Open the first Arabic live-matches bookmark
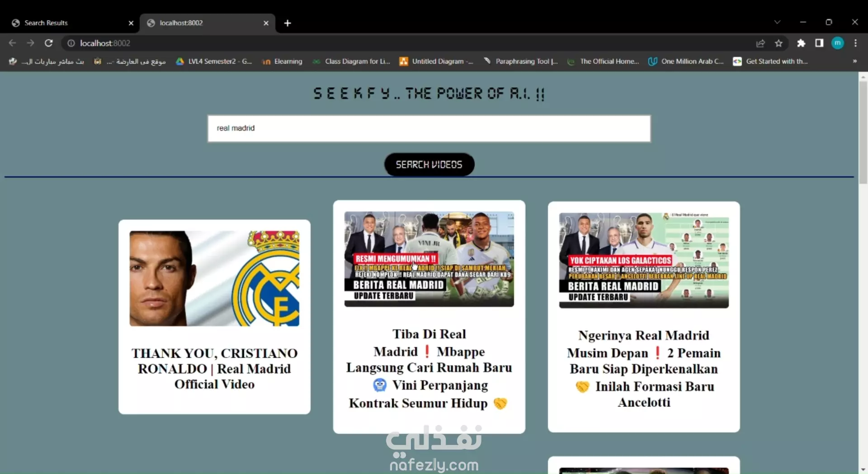This screenshot has height=474, width=868. (x=47, y=61)
